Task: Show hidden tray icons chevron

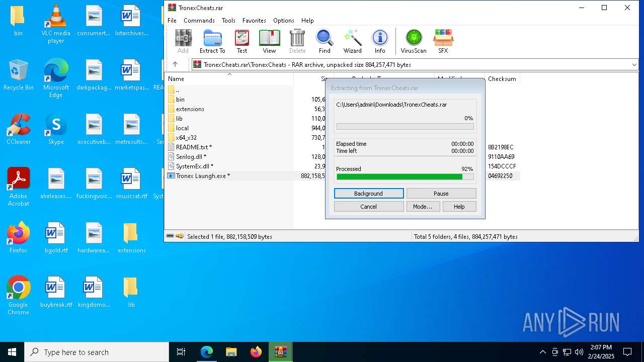Action: coord(542,352)
